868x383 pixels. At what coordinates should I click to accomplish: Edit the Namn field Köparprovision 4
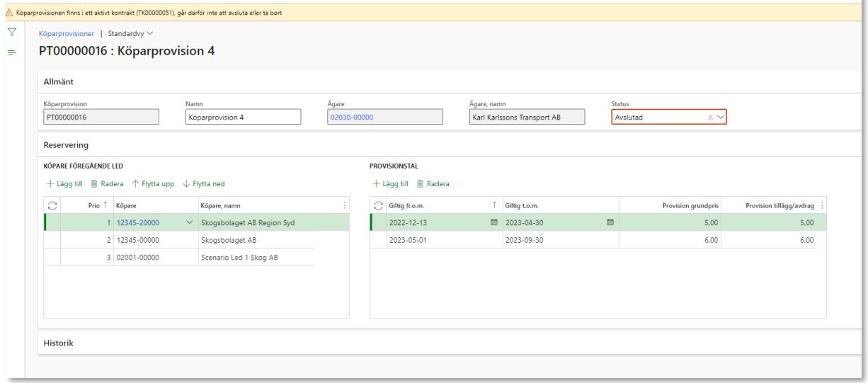point(244,118)
